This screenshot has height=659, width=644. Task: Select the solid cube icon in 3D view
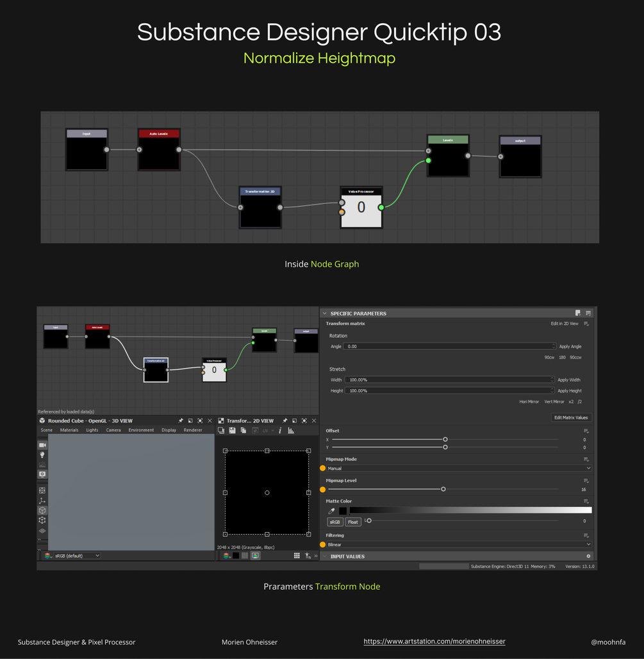(42, 510)
